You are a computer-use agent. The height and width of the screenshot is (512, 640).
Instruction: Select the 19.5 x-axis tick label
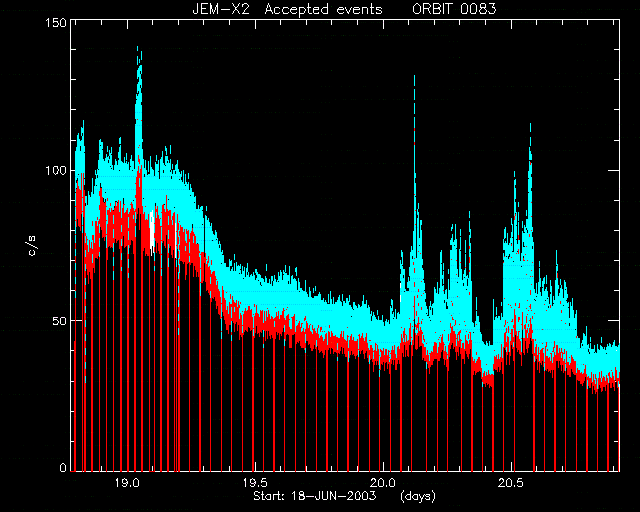(255, 483)
